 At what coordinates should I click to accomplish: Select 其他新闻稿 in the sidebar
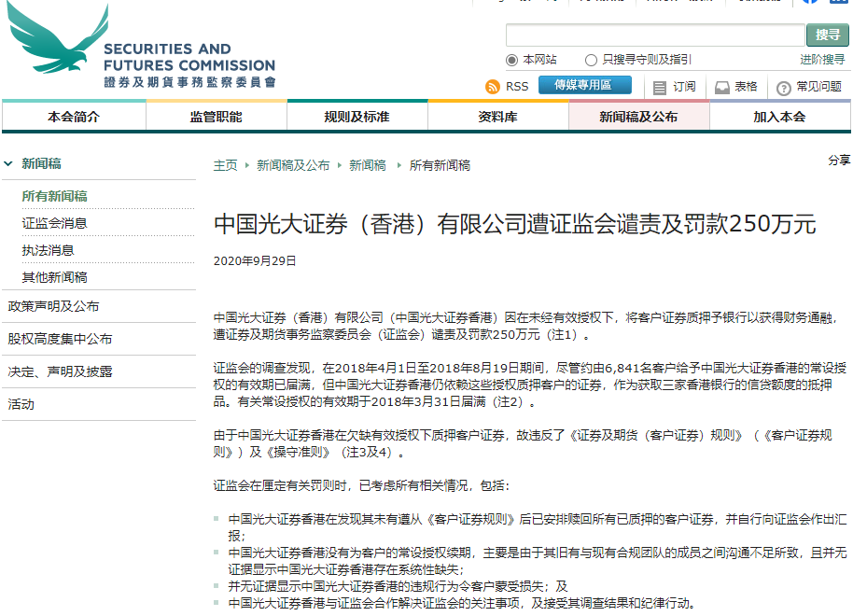coord(54,277)
